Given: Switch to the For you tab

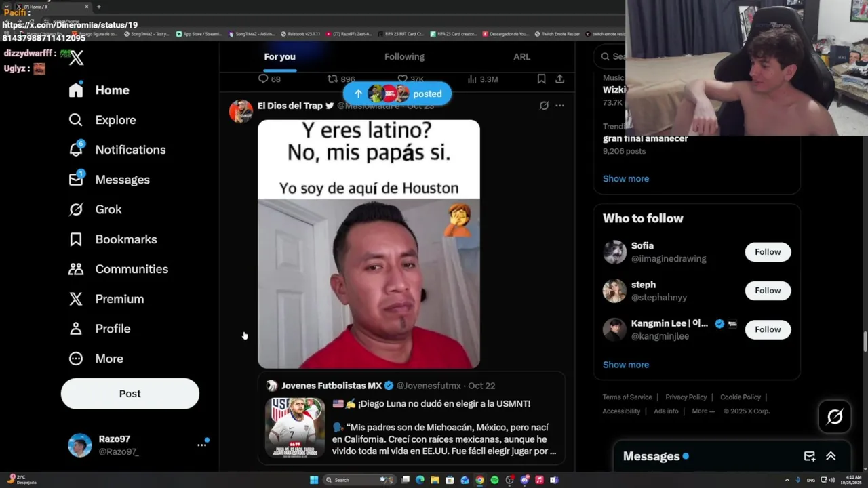Looking at the screenshot, I should coord(279,56).
